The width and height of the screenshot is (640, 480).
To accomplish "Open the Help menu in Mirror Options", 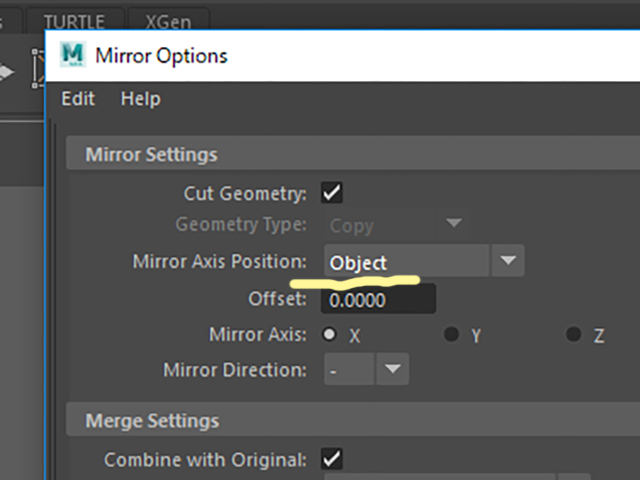I will point(140,99).
